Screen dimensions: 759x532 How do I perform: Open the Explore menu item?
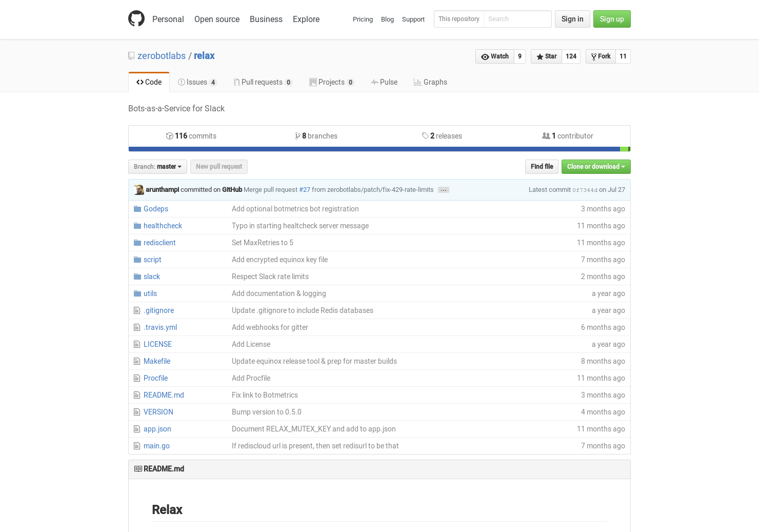click(x=306, y=19)
